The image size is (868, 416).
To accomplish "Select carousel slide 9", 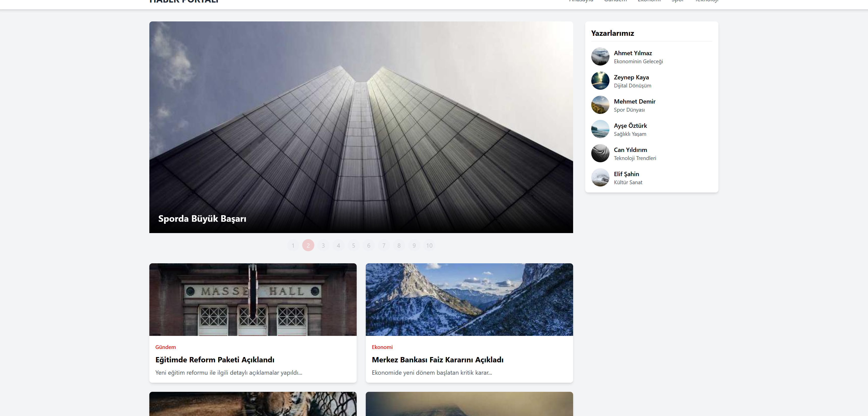I will pos(414,245).
